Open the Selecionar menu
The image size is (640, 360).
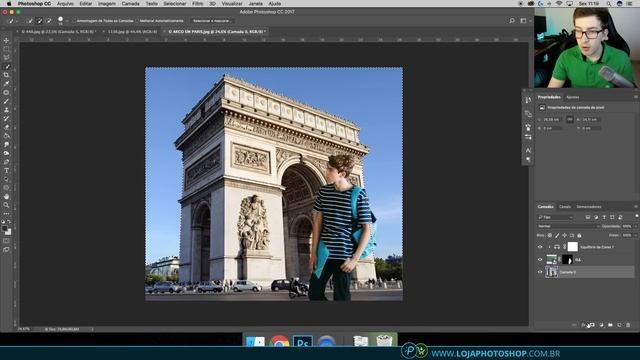pos(175,4)
